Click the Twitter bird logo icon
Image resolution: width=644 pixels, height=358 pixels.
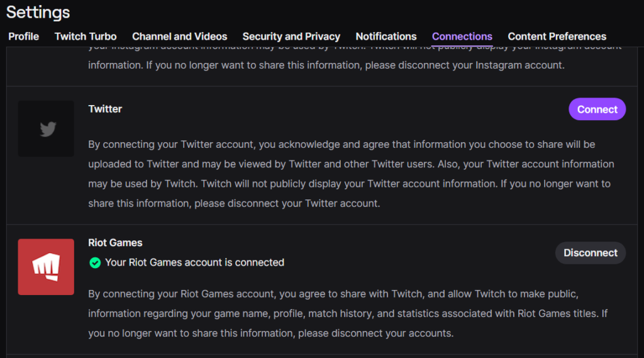(x=47, y=129)
